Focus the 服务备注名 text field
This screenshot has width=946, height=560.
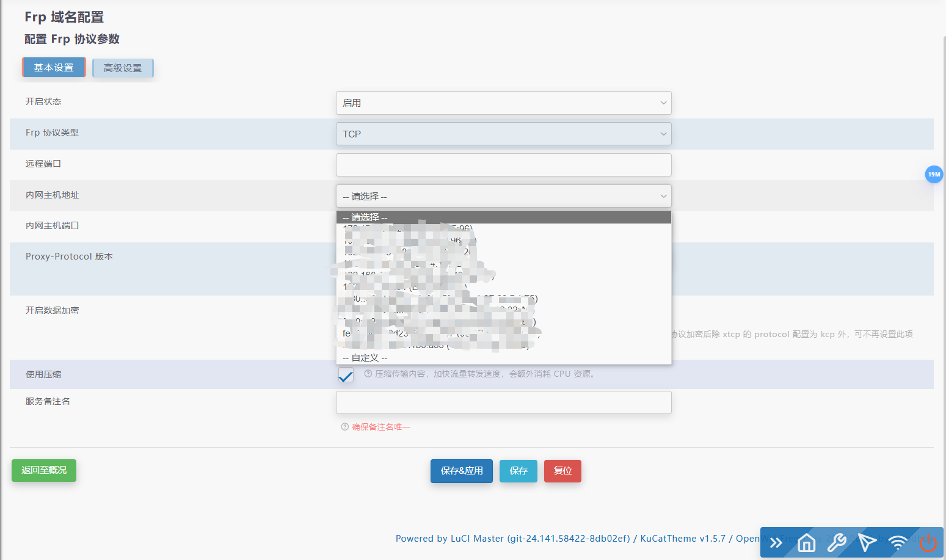(x=503, y=402)
